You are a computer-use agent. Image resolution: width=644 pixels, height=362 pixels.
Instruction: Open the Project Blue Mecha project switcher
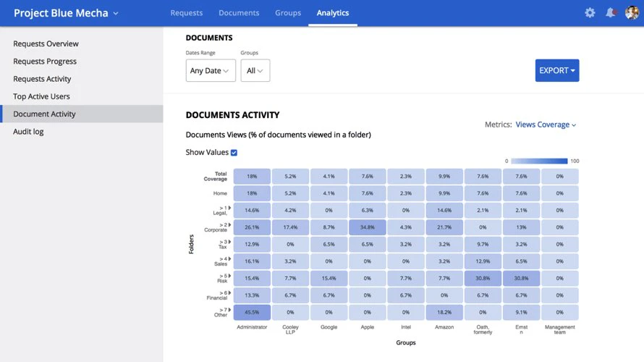click(x=66, y=13)
